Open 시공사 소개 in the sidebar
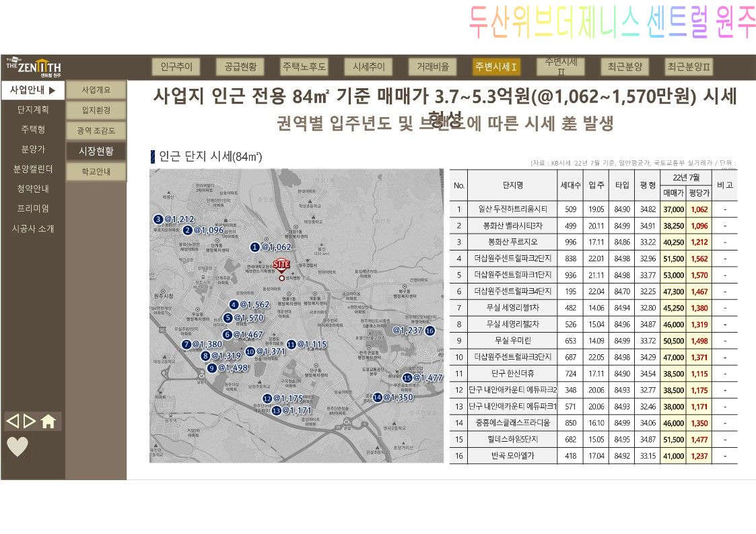This screenshot has height=534, width=756. pyautogui.click(x=33, y=229)
